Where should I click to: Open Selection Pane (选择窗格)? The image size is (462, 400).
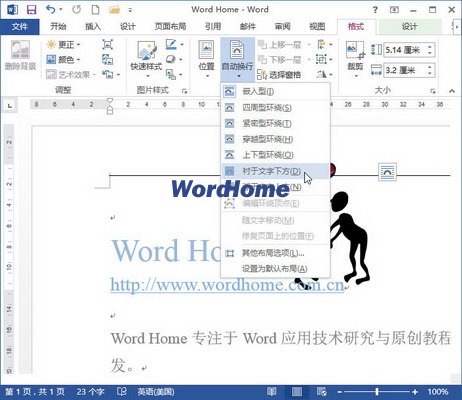click(x=280, y=75)
